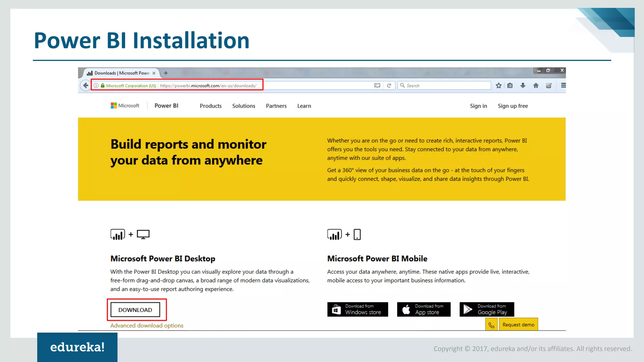Image resolution: width=644 pixels, height=362 pixels.
Task: Click the mobile phone icon
Action: pos(357,234)
